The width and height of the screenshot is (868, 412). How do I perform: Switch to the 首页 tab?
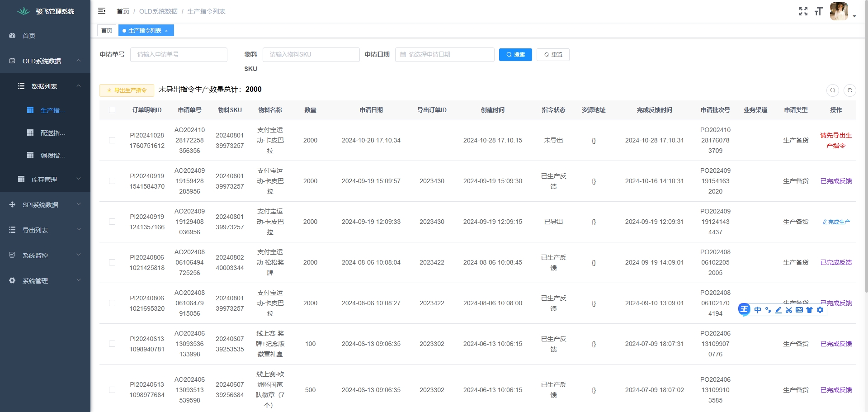(107, 31)
